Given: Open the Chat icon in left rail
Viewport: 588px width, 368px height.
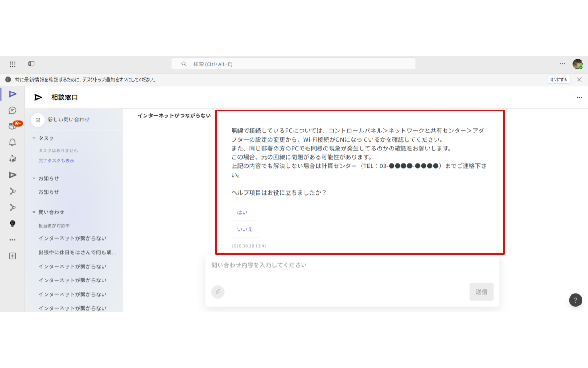Looking at the screenshot, I should 12,110.
